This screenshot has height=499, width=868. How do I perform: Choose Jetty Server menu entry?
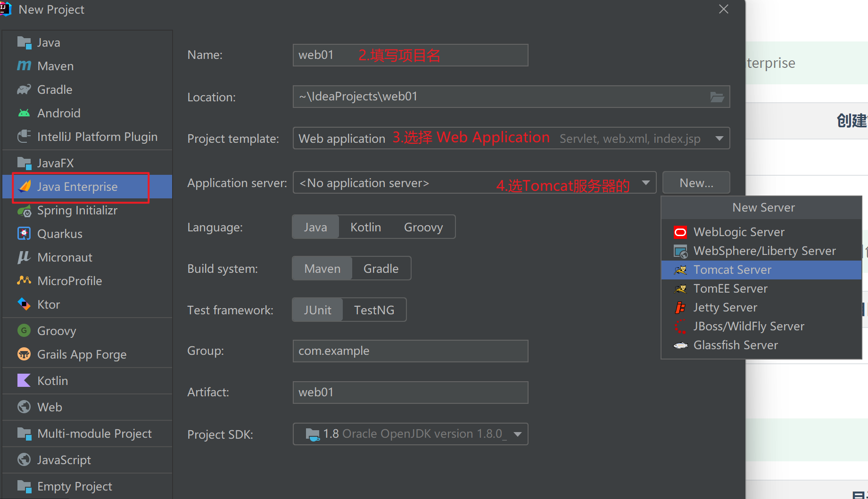761,308
